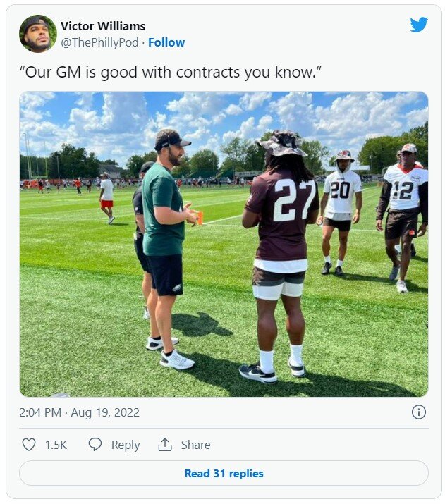The image size is (445, 504).
Task: Like the tweet with heart icon
Action: 29,445
